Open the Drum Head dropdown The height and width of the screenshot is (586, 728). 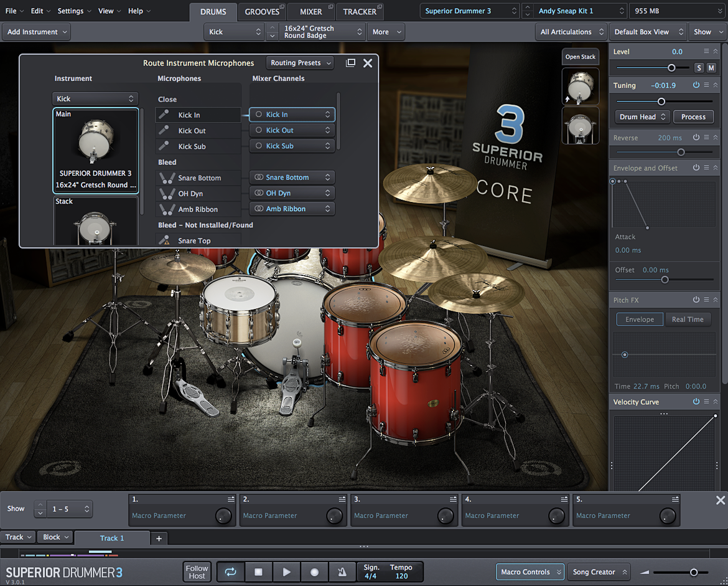point(643,116)
